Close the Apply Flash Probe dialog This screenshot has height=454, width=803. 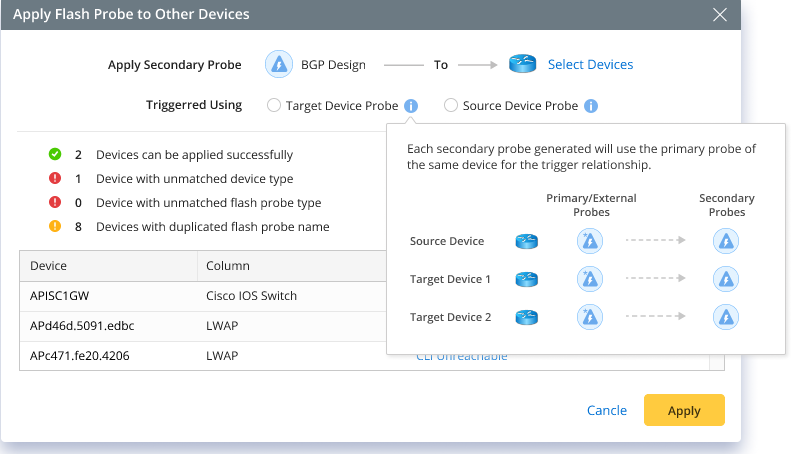point(720,14)
